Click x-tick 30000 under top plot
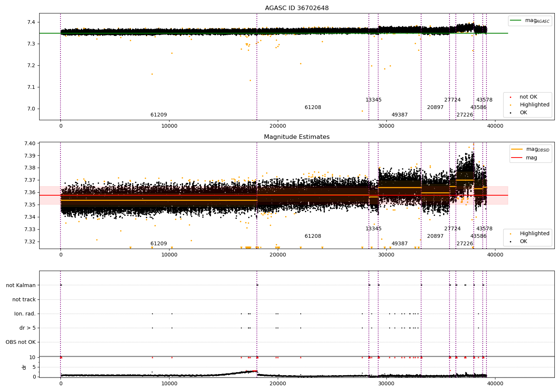Image resolution: width=560 pixels, height=392 pixels. pos(386,126)
